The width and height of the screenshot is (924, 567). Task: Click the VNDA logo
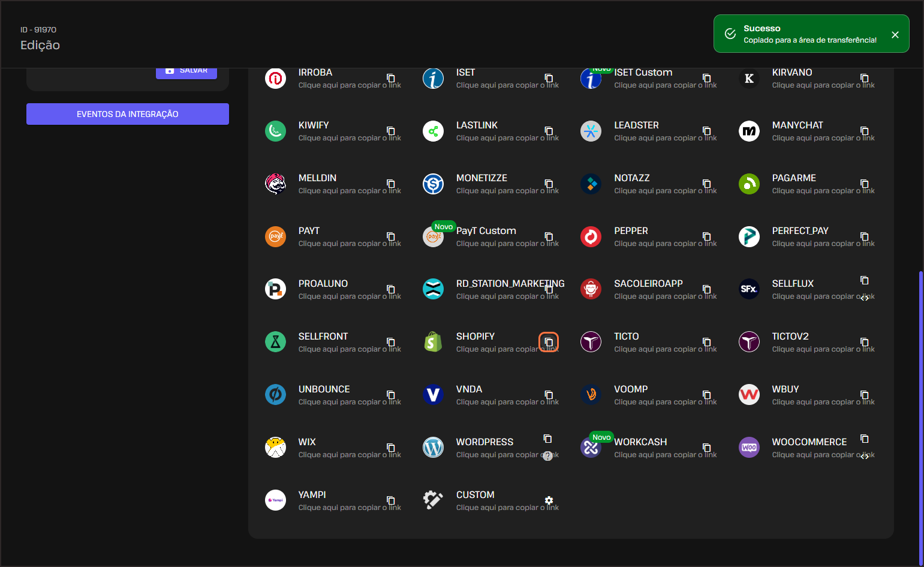tap(433, 395)
